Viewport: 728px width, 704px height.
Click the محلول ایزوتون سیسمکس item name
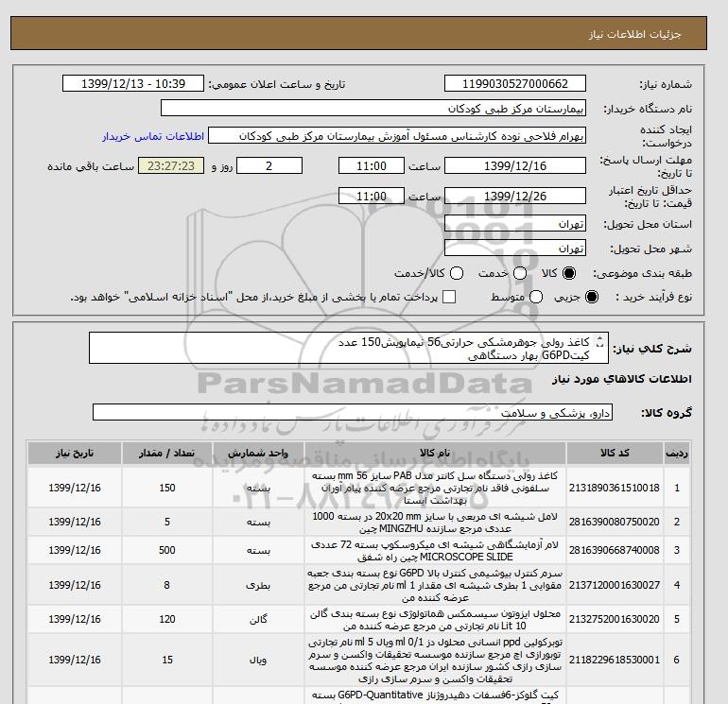pos(435,620)
